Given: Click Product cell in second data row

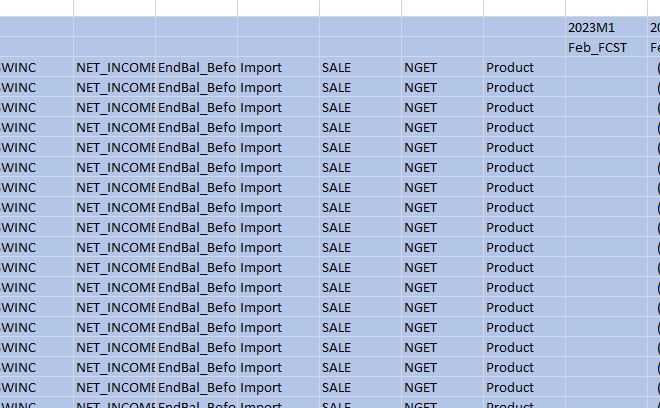Looking at the screenshot, I should click(x=524, y=88).
